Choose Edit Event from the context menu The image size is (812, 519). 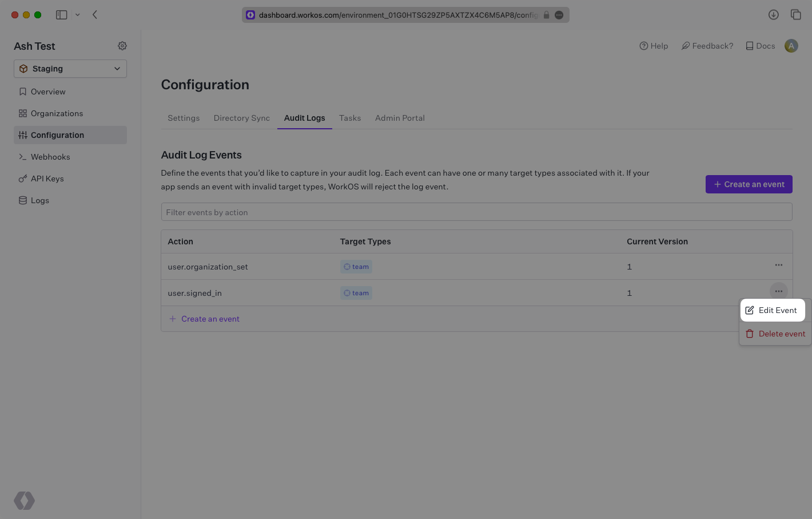773,310
